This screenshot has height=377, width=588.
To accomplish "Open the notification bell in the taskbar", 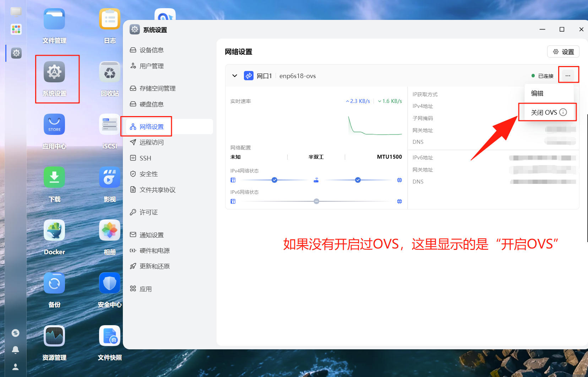I will tap(15, 350).
